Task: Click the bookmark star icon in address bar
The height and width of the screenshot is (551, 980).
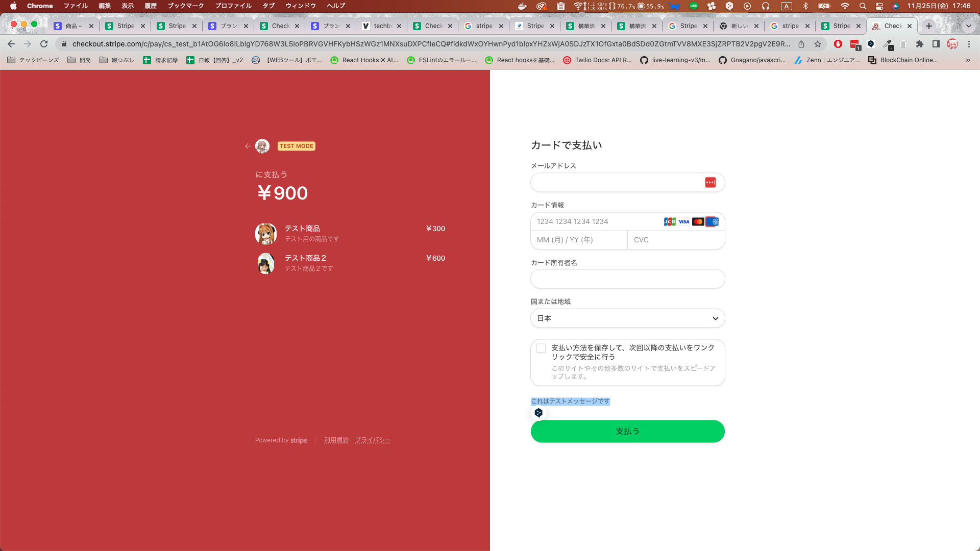Action: [817, 44]
